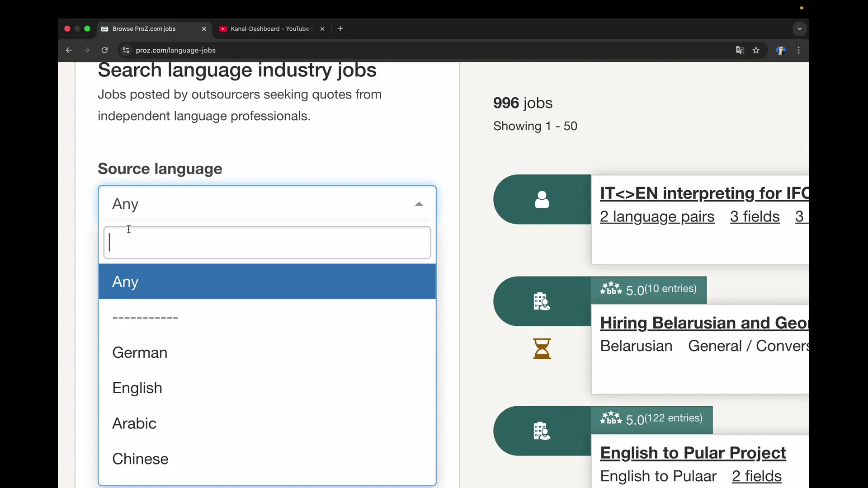Bookmark page with the star icon

coord(756,50)
